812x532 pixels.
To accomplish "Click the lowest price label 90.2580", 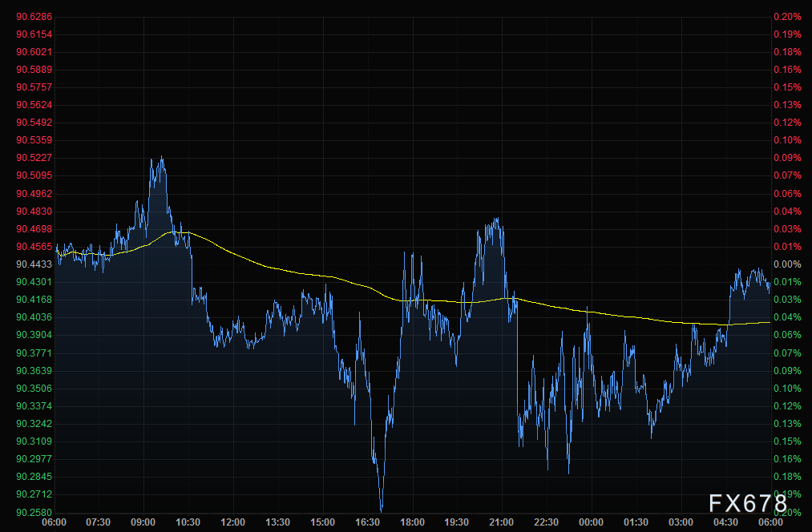I will coord(34,512).
